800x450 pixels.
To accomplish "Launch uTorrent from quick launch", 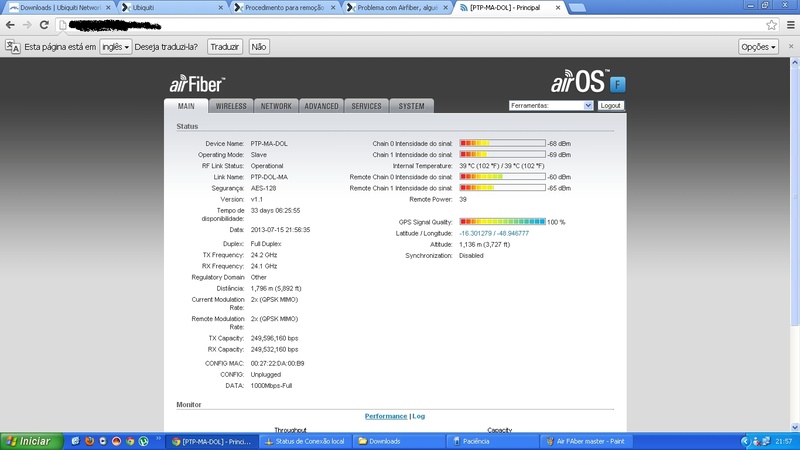I will (x=143, y=441).
